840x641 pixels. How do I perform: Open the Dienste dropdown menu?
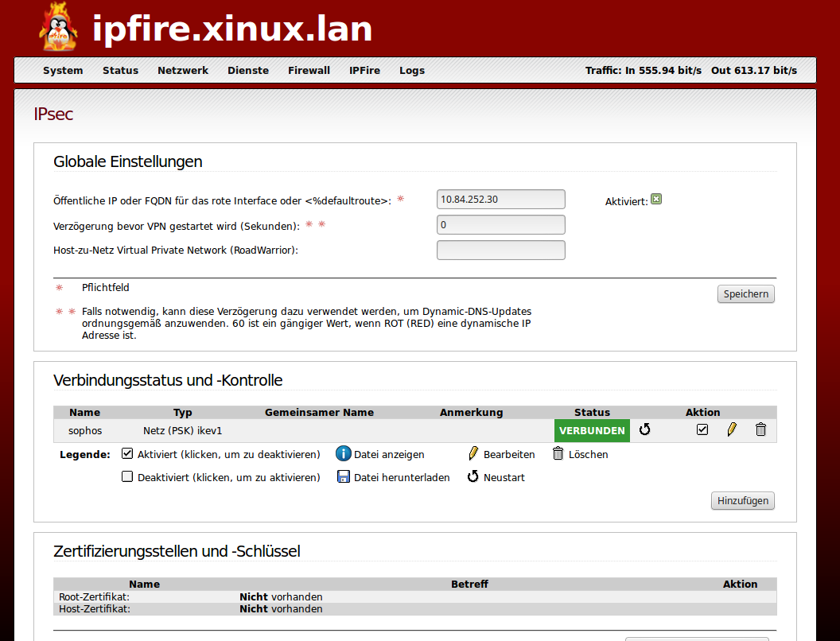(x=248, y=70)
